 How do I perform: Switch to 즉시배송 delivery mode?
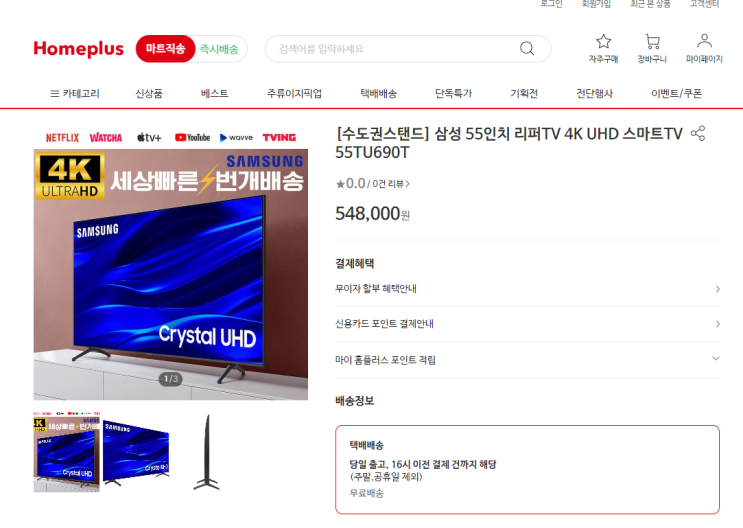pos(219,49)
